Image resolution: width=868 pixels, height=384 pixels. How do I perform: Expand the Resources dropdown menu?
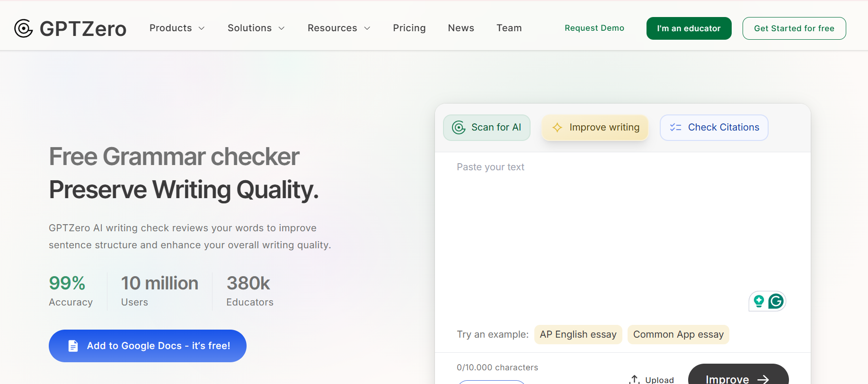[x=338, y=28]
